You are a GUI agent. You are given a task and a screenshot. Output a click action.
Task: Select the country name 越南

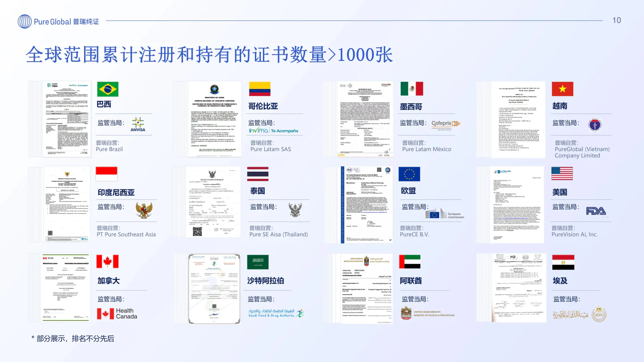[559, 106]
